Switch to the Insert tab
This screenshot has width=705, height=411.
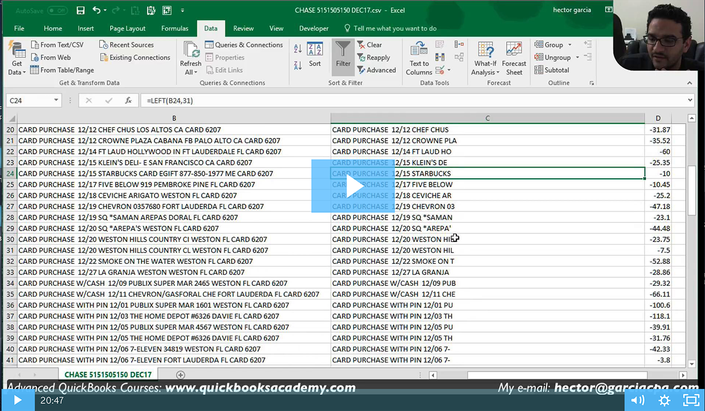pyautogui.click(x=85, y=28)
